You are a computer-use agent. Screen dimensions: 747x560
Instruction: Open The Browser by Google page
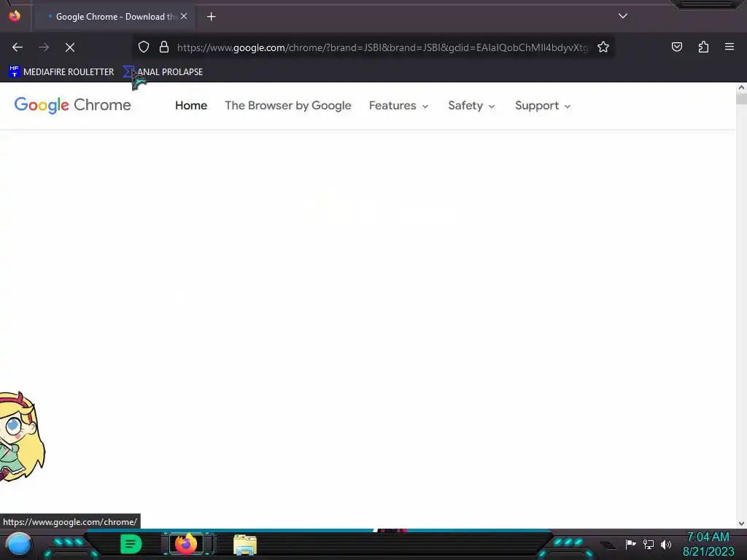pos(287,106)
